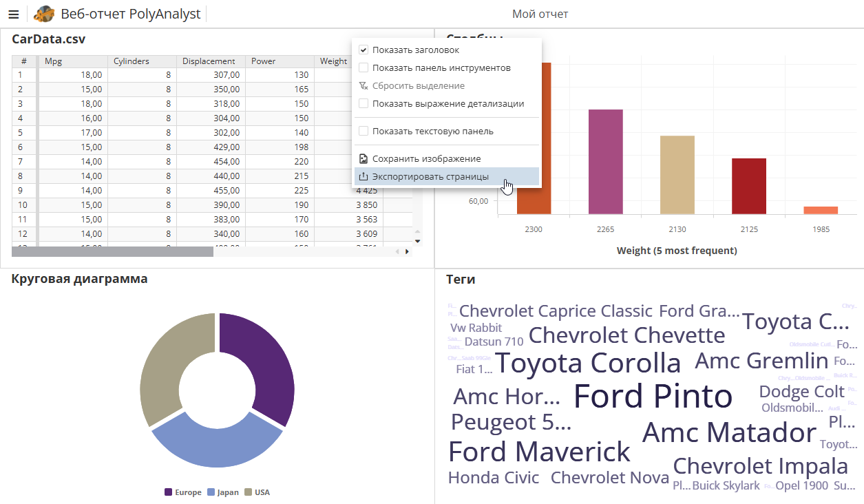Click the Japan legend color swatch
Screen dimensions: 864x504
[211, 492]
